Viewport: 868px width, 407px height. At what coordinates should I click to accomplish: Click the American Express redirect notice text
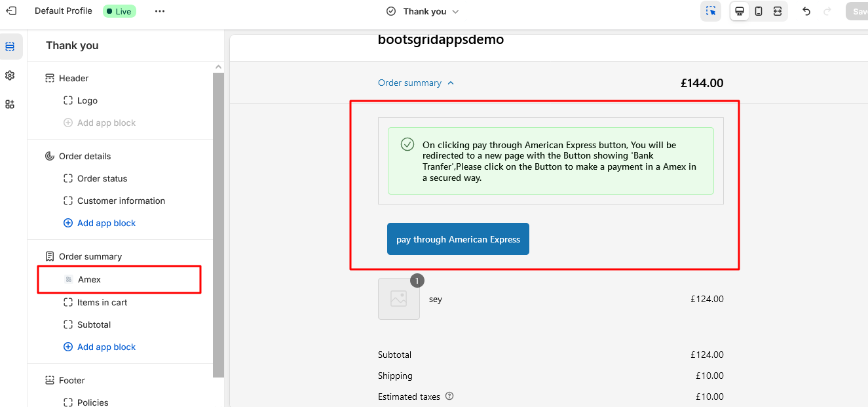[x=559, y=161]
